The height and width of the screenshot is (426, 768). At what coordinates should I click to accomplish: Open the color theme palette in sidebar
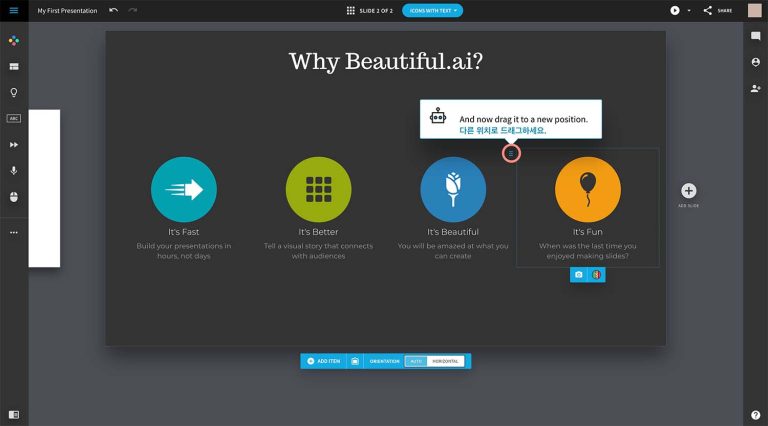[x=14, y=41]
